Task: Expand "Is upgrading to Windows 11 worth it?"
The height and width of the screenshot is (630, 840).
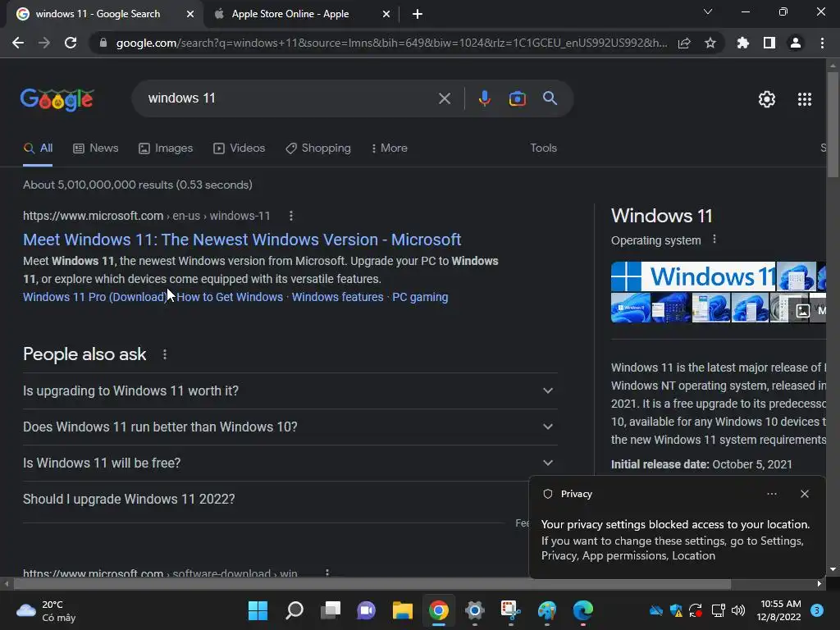Action: click(x=290, y=390)
